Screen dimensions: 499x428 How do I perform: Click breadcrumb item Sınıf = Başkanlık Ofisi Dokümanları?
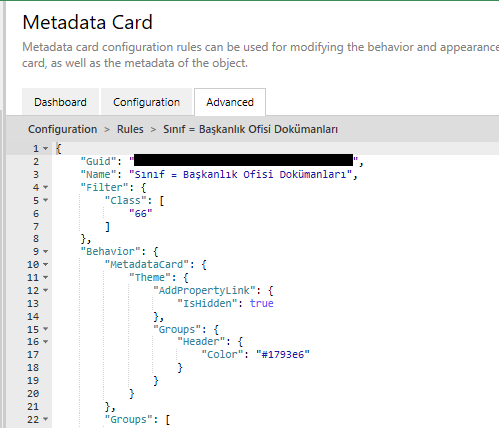click(250, 129)
